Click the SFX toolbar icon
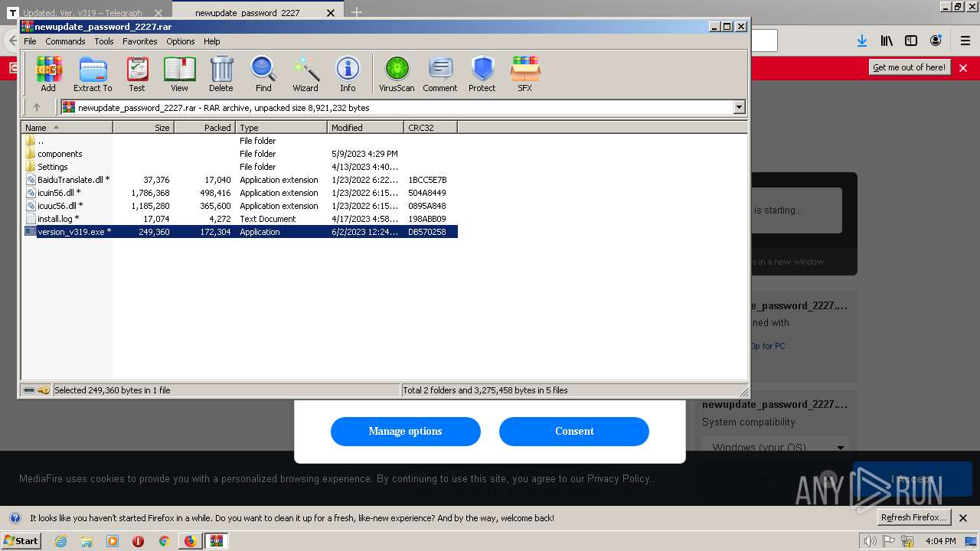980x551 pixels. tap(524, 74)
